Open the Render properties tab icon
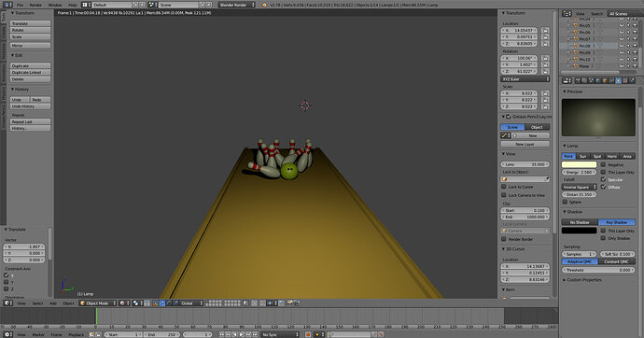The height and width of the screenshot is (338, 644). point(578,80)
